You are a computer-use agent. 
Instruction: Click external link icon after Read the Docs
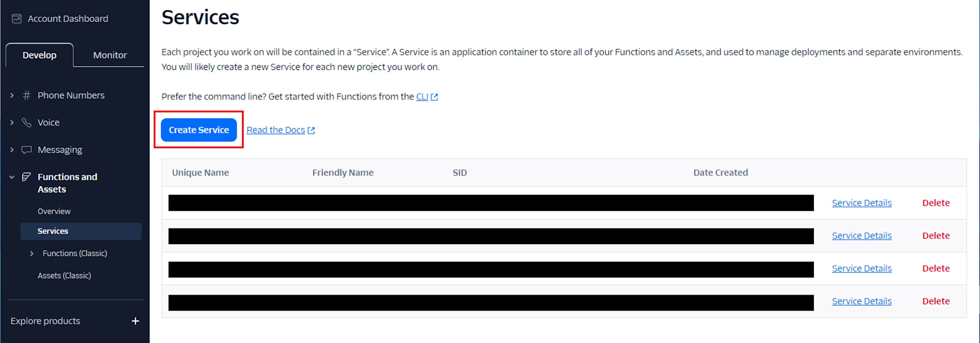(311, 130)
